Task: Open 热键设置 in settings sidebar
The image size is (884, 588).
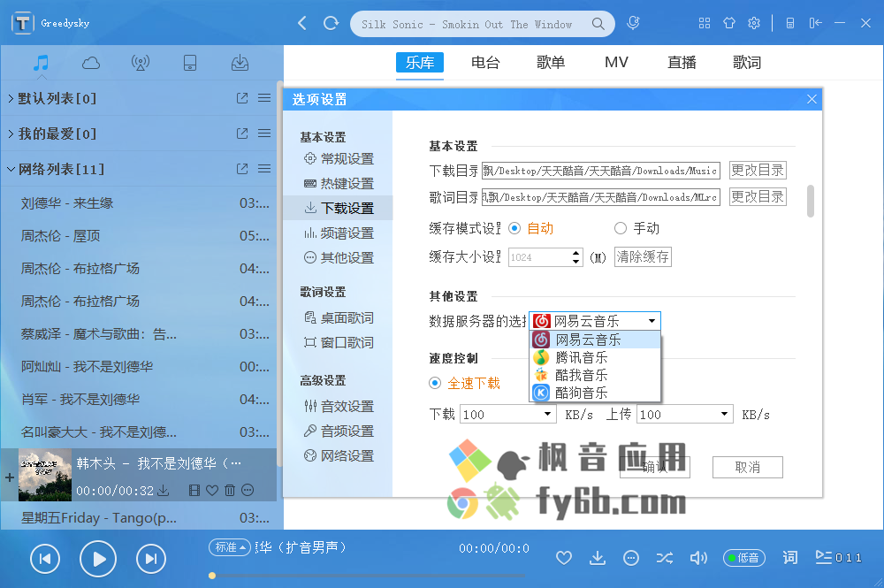Action: 339,184
